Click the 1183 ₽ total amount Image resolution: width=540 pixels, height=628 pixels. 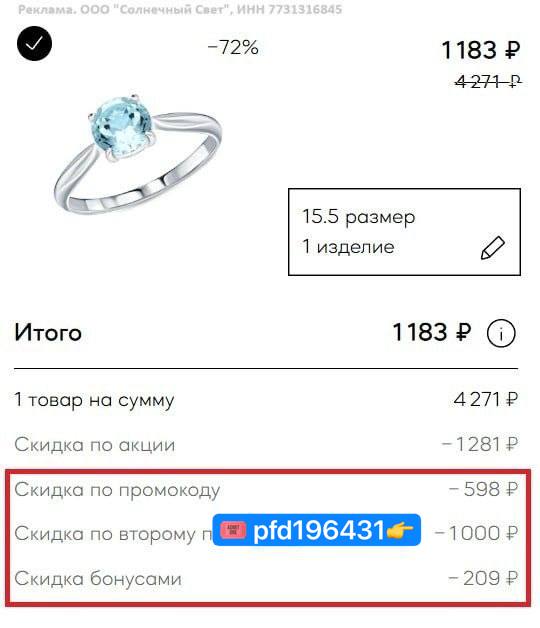pos(432,332)
